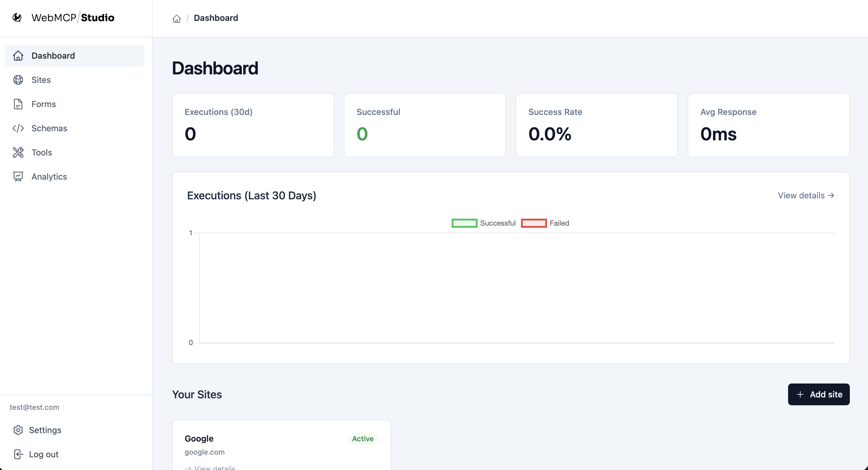Click the test@test.com account label
Viewport: 868px width, 470px height.
coord(35,407)
